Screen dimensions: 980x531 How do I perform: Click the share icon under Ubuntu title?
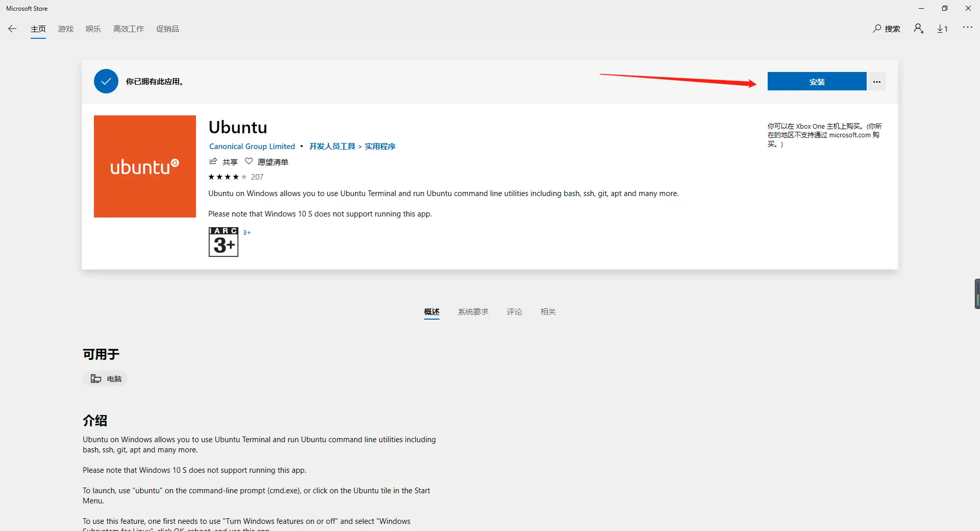[213, 161]
